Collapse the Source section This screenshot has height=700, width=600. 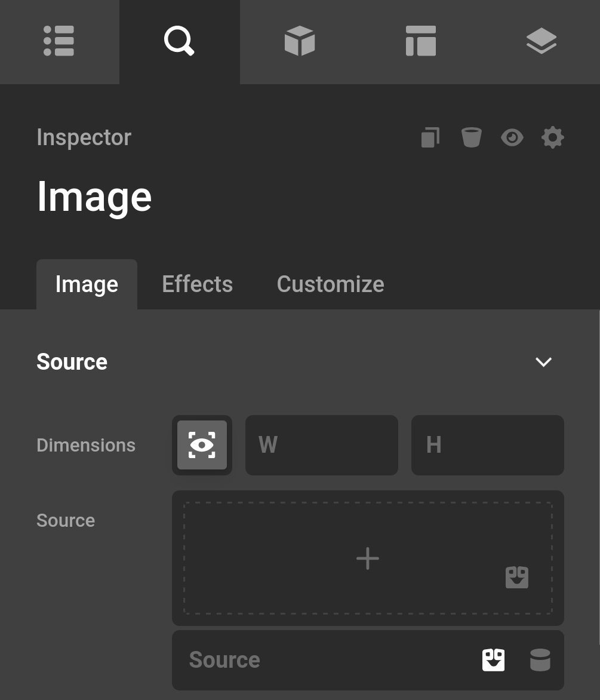pyautogui.click(x=543, y=361)
